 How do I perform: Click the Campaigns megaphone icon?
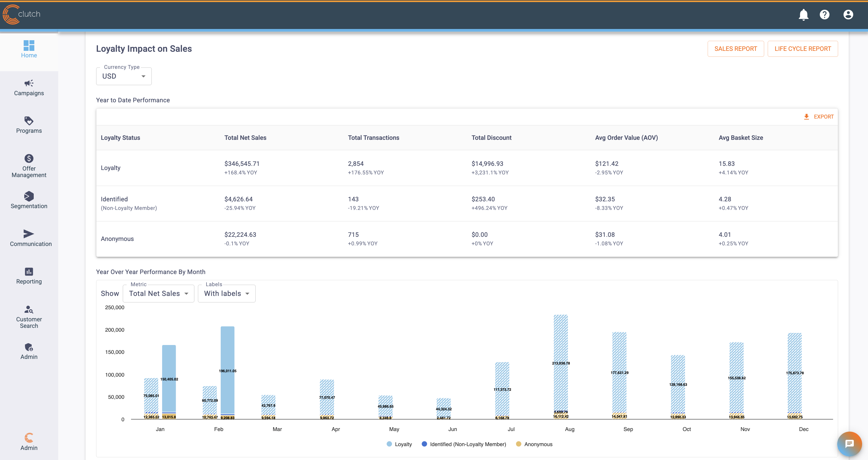coord(29,83)
